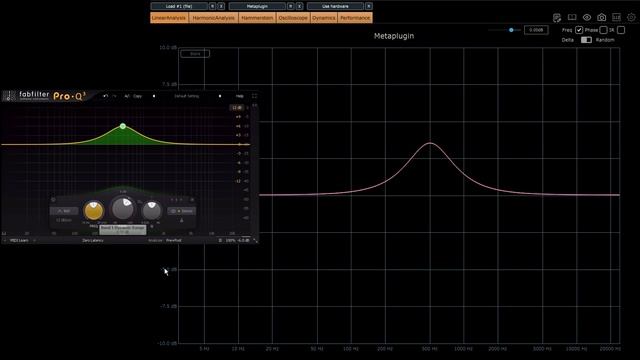Enable the Freq checkbox
Viewport: 640px width, 360px height.
click(x=579, y=30)
